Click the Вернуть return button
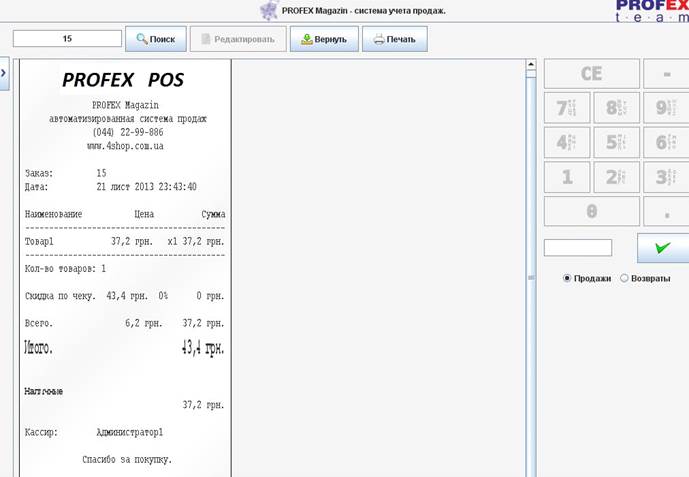The image size is (689, 477). [324, 39]
